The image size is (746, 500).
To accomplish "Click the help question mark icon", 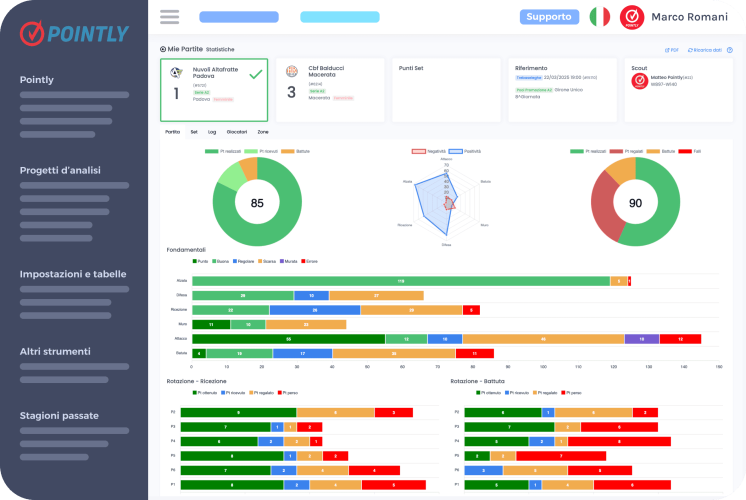I will coord(730,50).
